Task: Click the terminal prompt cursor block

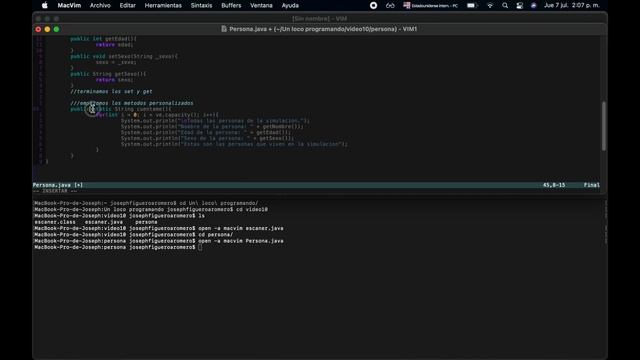Action: (x=200, y=247)
